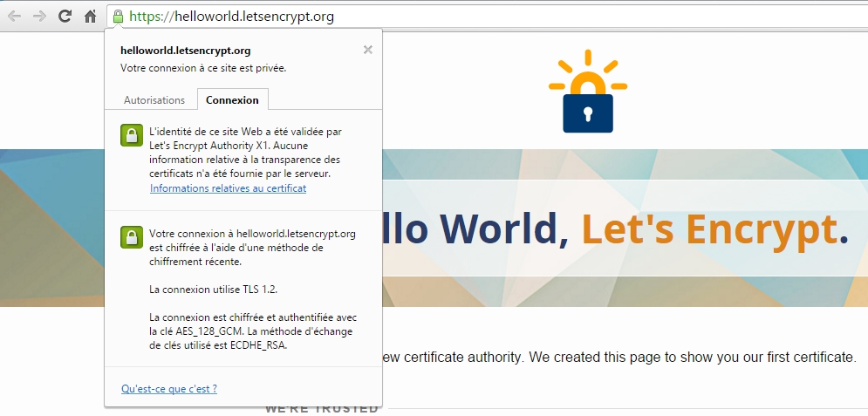Screen dimensions: 868x416
Task: Click the Let's Encrypt Authority X1 identity paragraph
Action: [246, 153]
